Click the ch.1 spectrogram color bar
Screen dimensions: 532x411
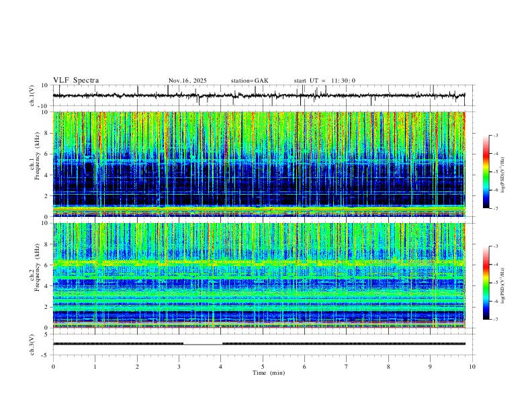click(486, 172)
